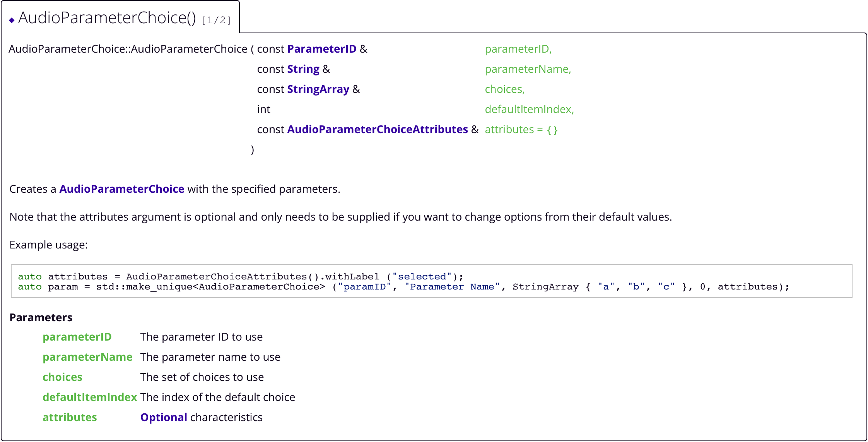
Task: Click the AudioParameterChoice() heading title
Action: (x=107, y=18)
